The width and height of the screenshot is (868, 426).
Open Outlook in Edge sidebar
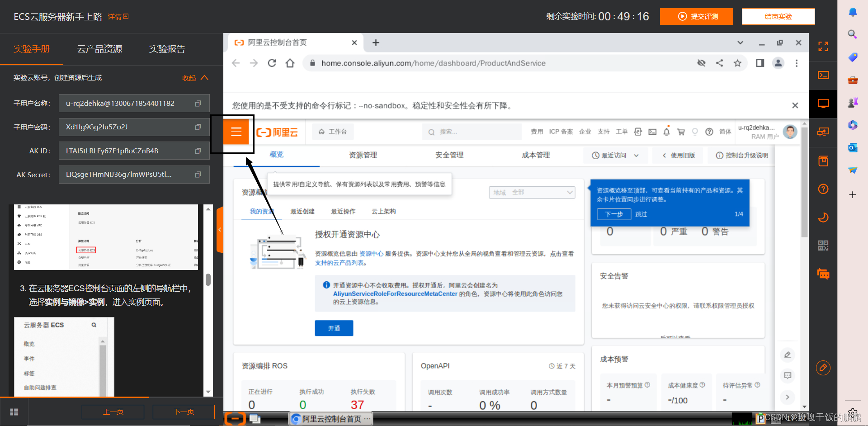click(x=853, y=147)
